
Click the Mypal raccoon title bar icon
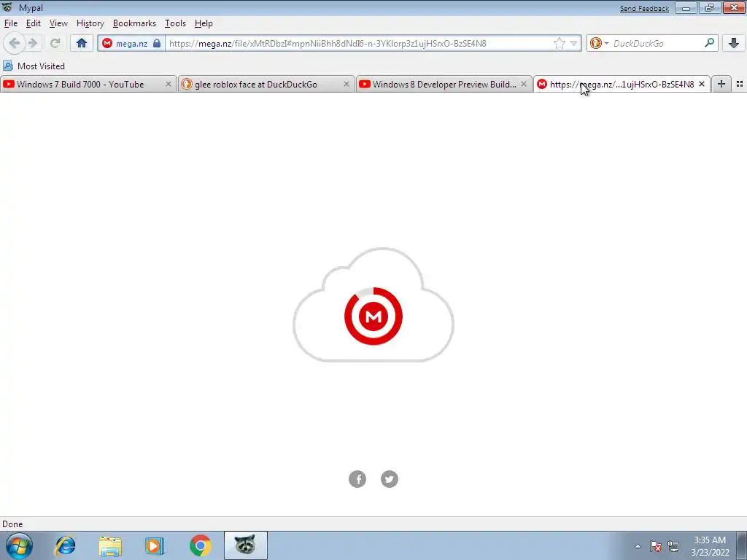7,7
